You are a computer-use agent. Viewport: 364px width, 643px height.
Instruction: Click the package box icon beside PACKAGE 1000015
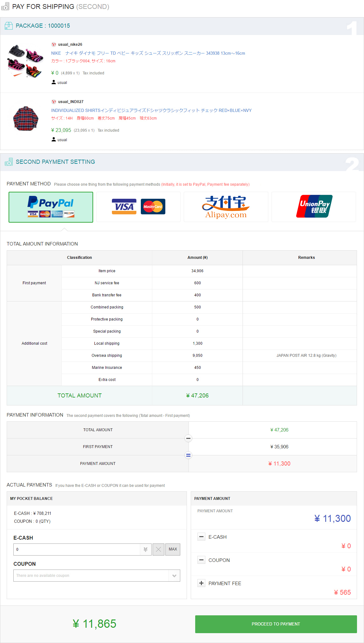pos(9,26)
